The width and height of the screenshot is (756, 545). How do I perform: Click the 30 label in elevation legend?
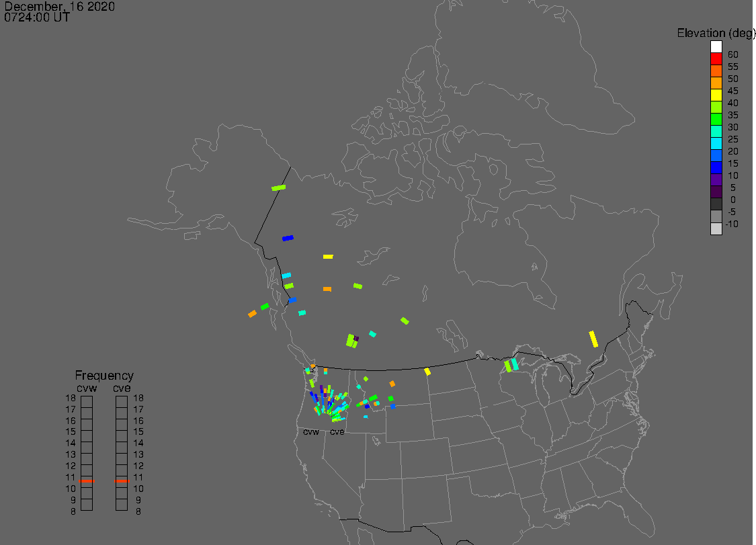pyautogui.click(x=733, y=127)
